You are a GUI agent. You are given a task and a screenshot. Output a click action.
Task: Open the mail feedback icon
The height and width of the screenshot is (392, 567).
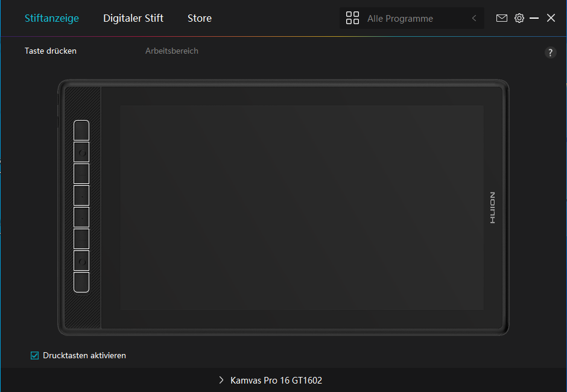pyautogui.click(x=501, y=18)
